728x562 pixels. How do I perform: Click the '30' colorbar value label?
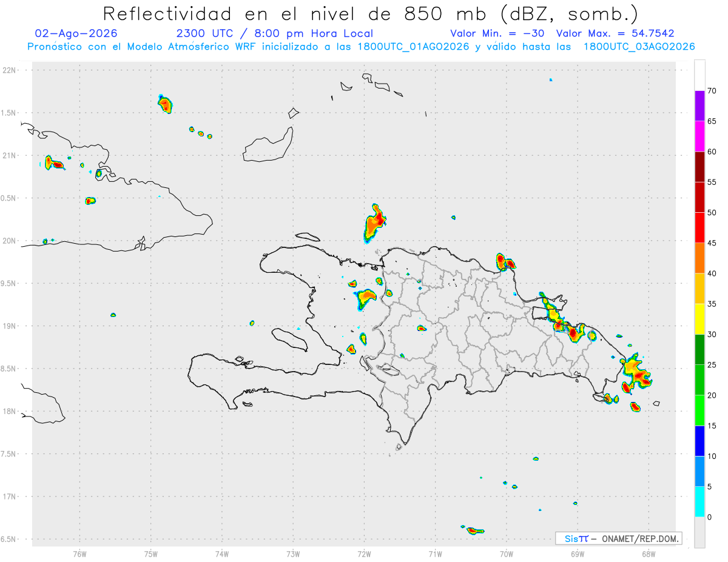(x=712, y=335)
